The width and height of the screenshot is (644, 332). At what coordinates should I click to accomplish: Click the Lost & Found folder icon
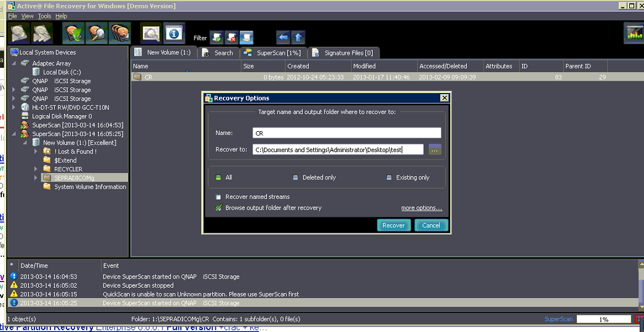[x=47, y=152]
